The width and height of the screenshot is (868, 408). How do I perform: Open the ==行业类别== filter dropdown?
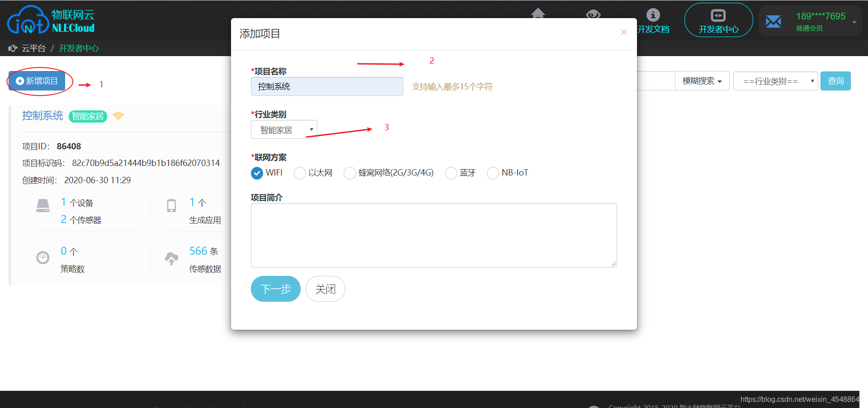776,81
